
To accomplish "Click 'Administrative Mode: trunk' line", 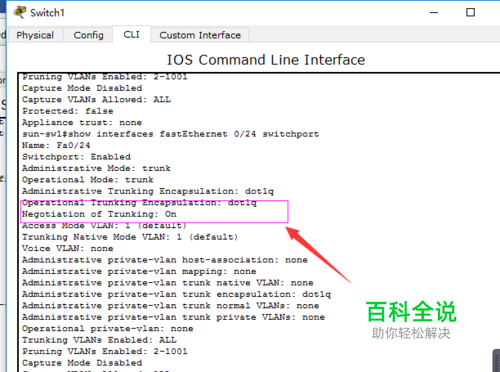I will tap(96, 168).
